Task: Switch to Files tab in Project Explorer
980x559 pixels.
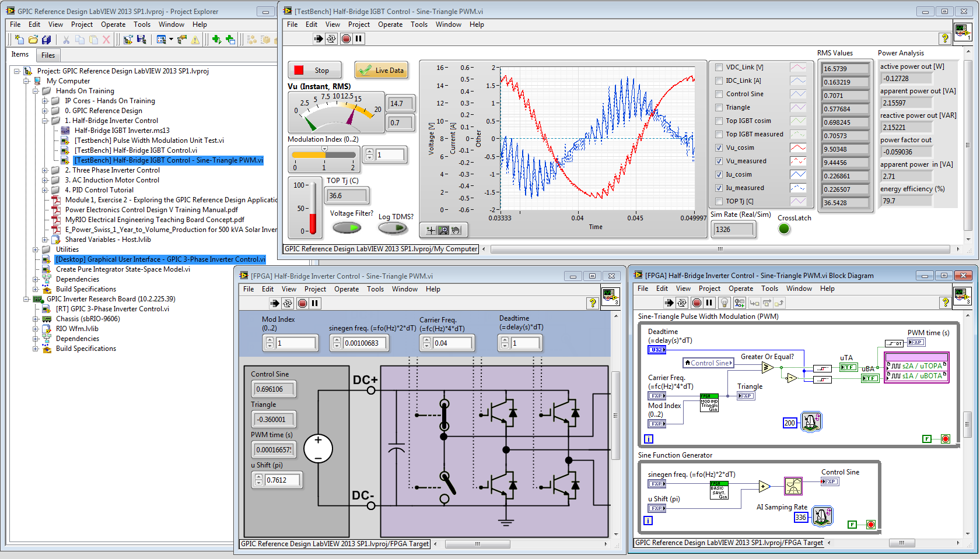Action: pyautogui.click(x=48, y=55)
